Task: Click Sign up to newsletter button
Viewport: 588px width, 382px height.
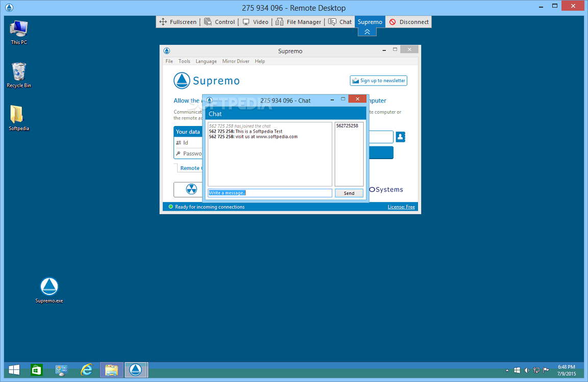Action: point(378,81)
